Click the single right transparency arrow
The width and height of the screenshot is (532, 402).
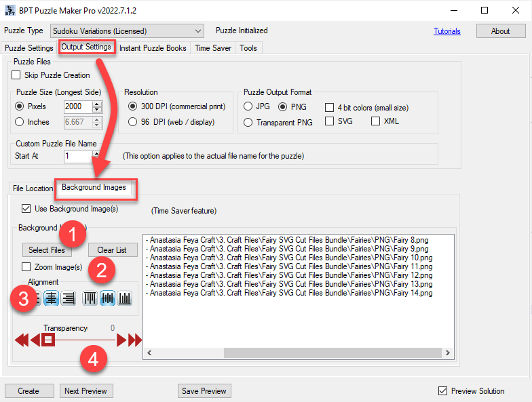coord(122,340)
